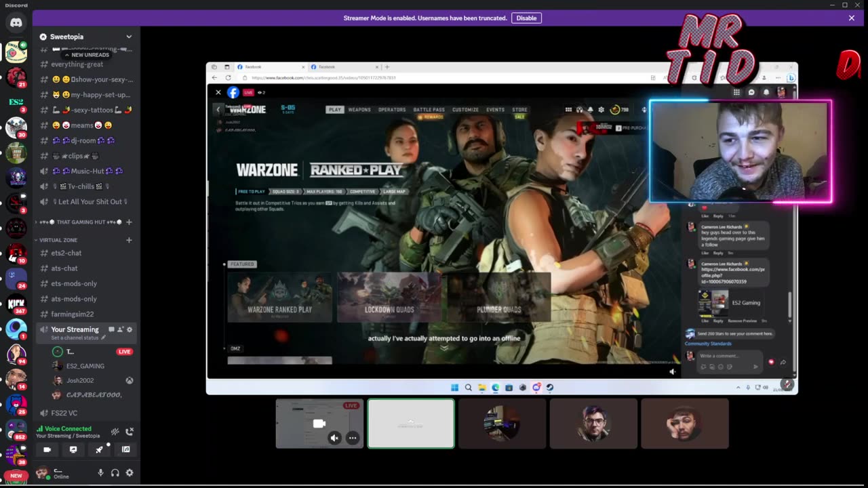Select Josh2002 voice participant

93,380
